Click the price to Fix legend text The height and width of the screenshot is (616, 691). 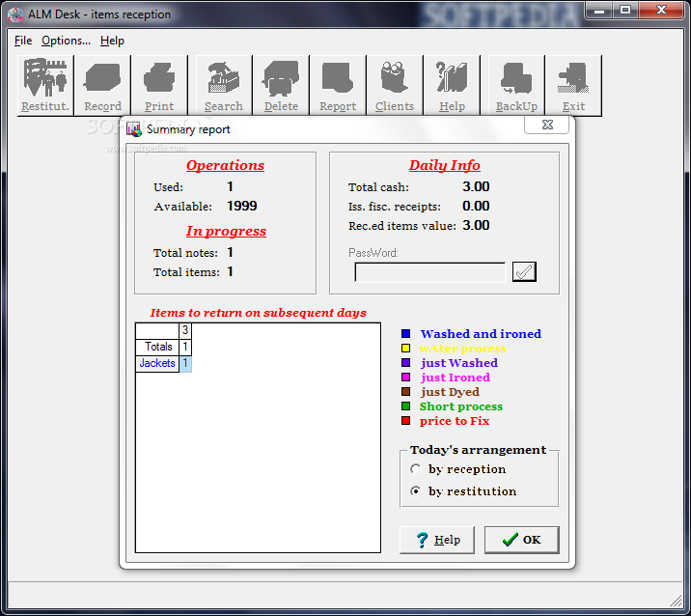pos(455,421)
